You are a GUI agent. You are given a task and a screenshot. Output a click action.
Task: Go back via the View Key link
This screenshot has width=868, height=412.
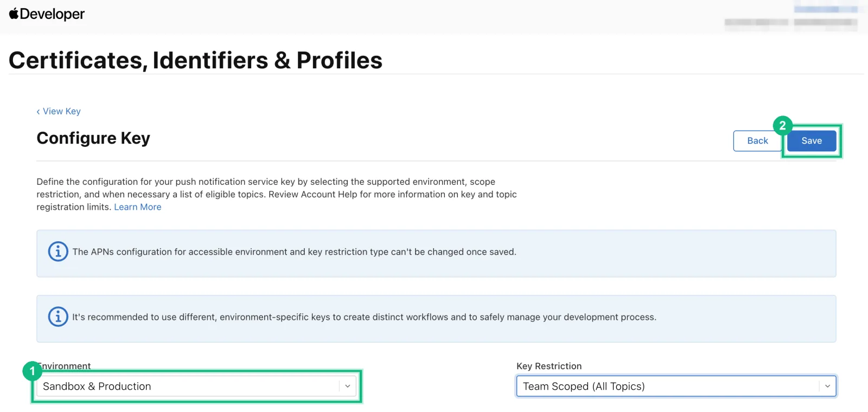click(x=59, y=111)
